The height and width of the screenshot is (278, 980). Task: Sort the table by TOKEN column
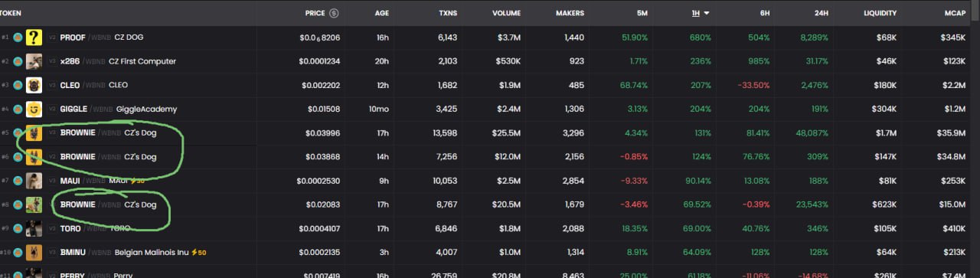click(x=11, y=13)
